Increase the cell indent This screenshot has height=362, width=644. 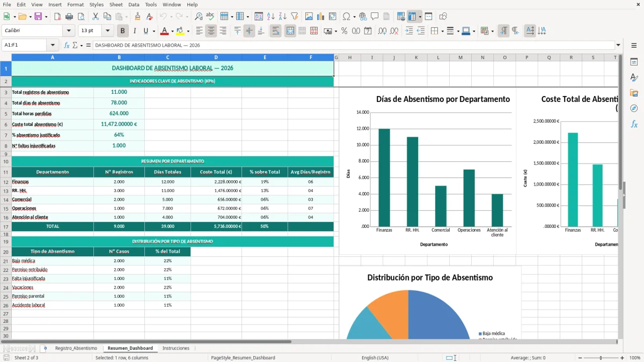(409, 31)
